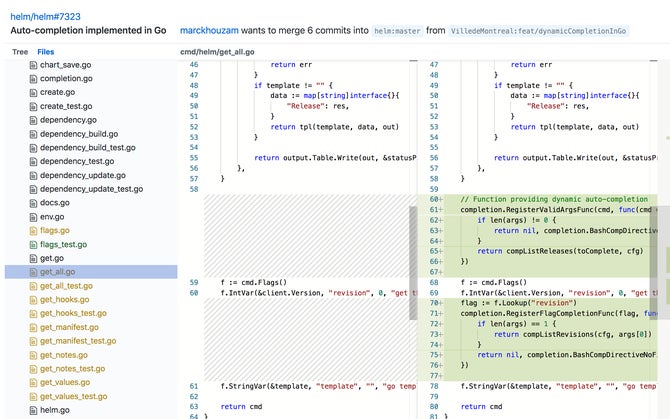
Task: Open get_manifest.go in the file list
Action: pyautogui.click(x=69, y=328)
